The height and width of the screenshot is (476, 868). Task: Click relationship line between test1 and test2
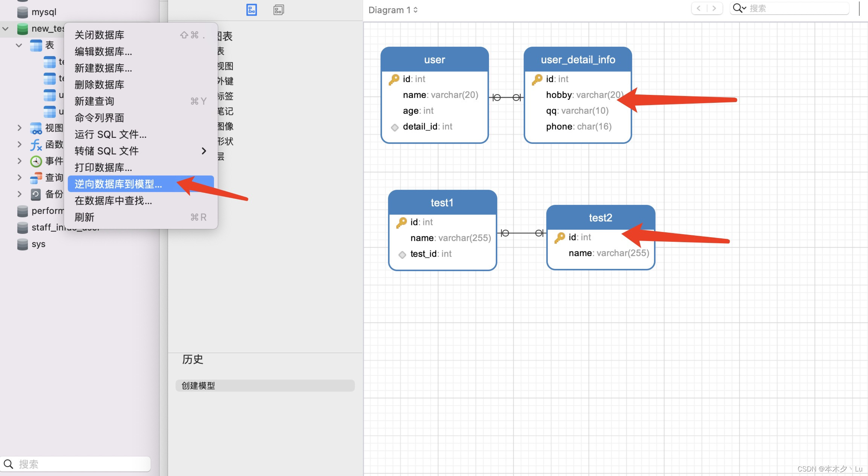click(522, 233)
